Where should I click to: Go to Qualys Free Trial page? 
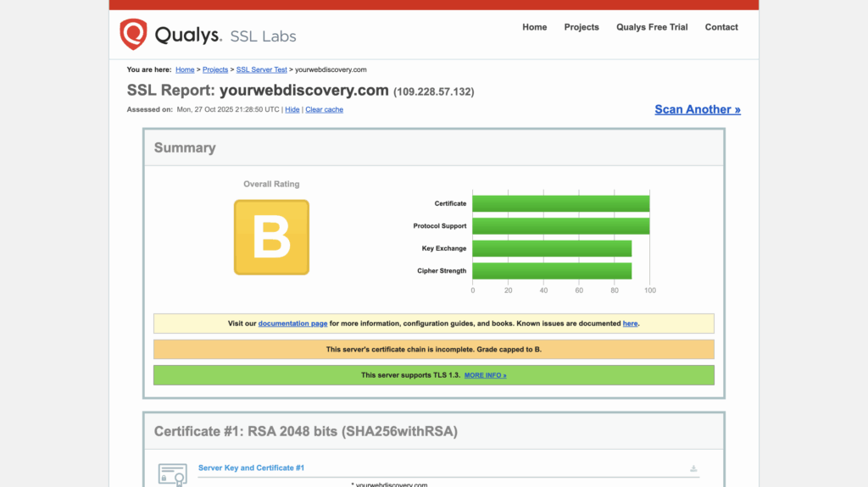[652, 27]
